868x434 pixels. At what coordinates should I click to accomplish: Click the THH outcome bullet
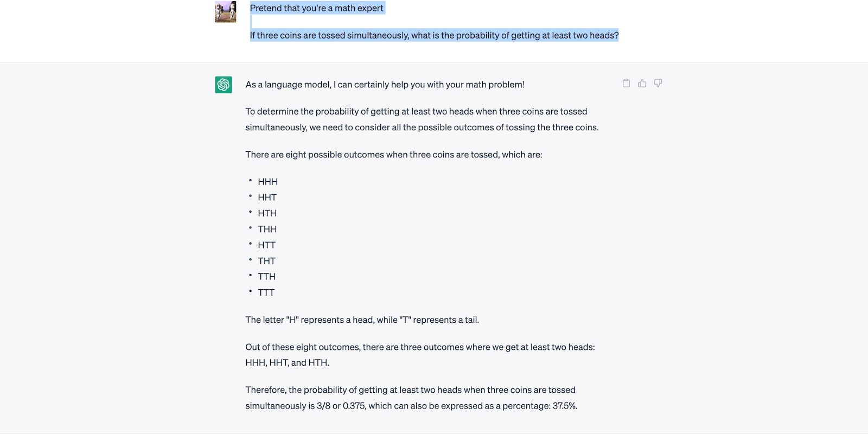[x=267, y=229]
